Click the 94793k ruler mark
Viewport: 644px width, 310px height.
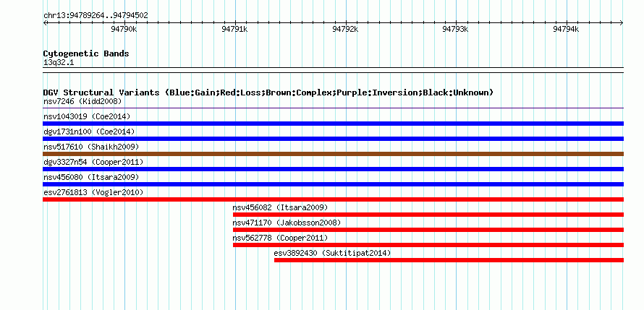[455, 29]
